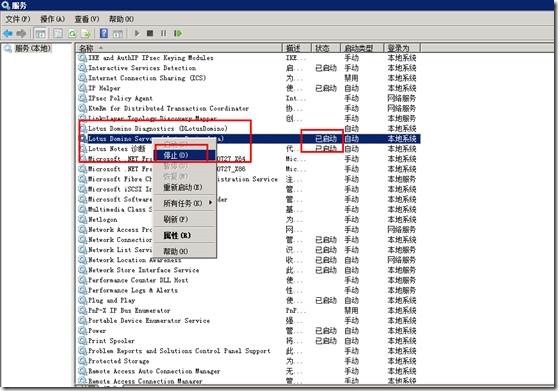
Task: Click the Pause Service toolbar icon
Action: tap(163, 33)
